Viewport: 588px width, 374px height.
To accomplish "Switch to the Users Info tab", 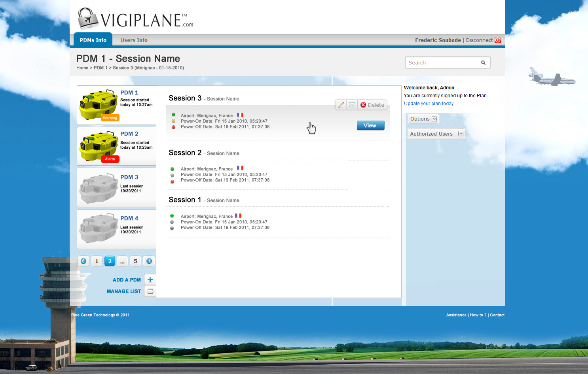I will 134,40.
